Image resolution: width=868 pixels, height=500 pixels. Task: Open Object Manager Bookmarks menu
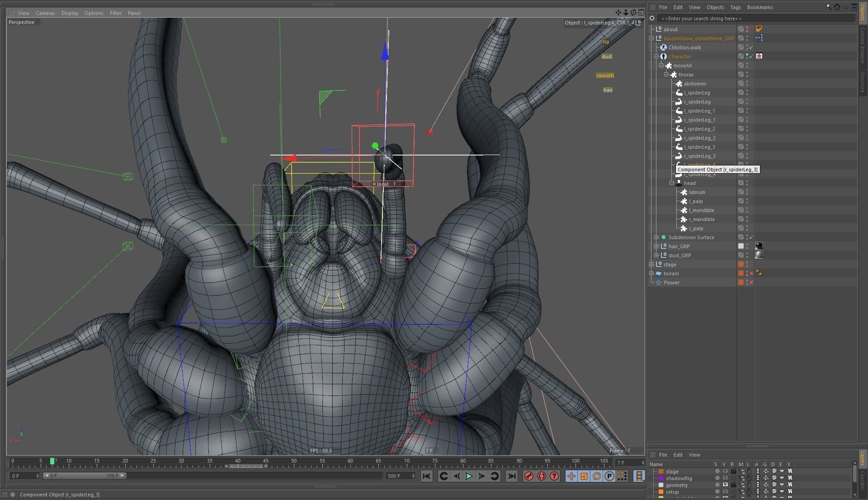pyautogui.click(x=760, y=7)
